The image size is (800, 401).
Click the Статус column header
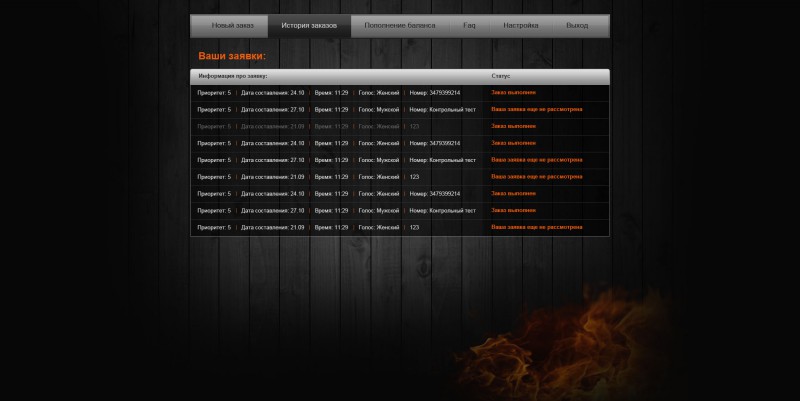(x=501, y=76)
